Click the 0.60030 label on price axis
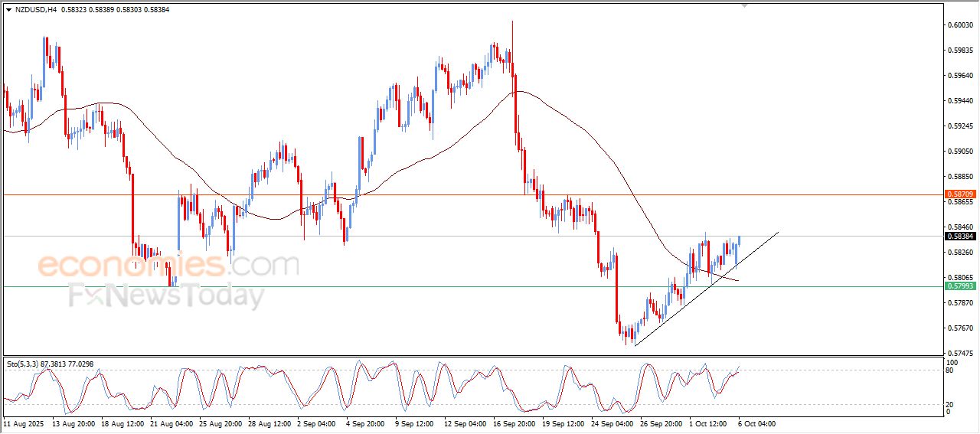This screenshot has width=980, height=434. coord(961,25)
